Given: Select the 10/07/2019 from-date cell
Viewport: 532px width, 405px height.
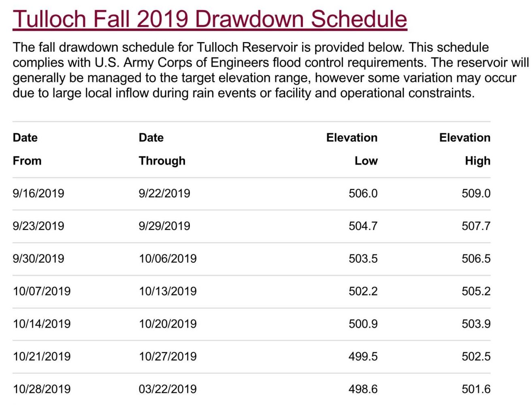Looking at the screenshot, I should click(42, 291).
